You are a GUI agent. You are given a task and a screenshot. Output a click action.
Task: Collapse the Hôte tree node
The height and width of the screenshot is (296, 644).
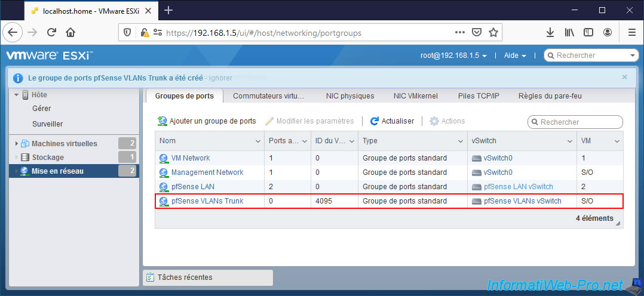pyautogui.click(x=17, y=95)
